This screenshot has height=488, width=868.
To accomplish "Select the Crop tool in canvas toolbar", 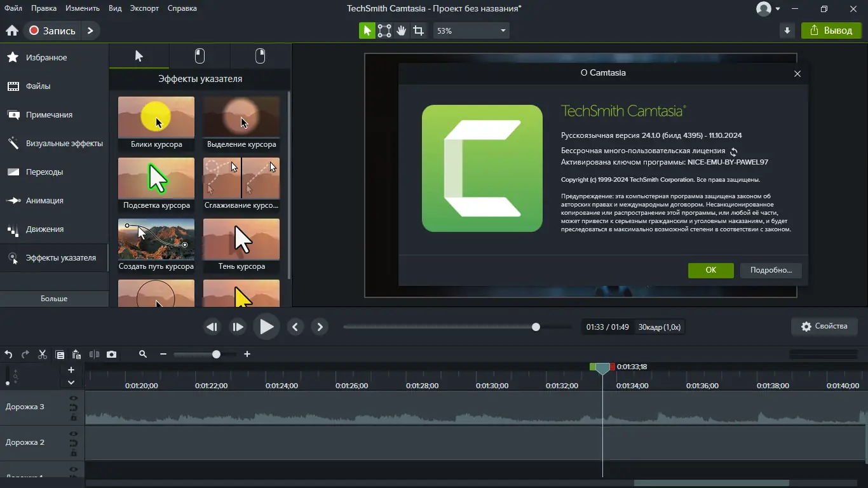I will pyautogui.click(x=418, y=30).
